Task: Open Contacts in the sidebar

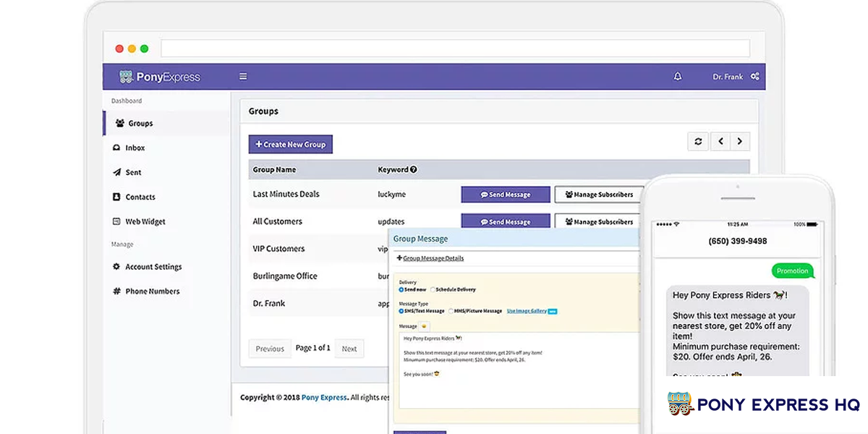Action: click(x=140, y=197)
